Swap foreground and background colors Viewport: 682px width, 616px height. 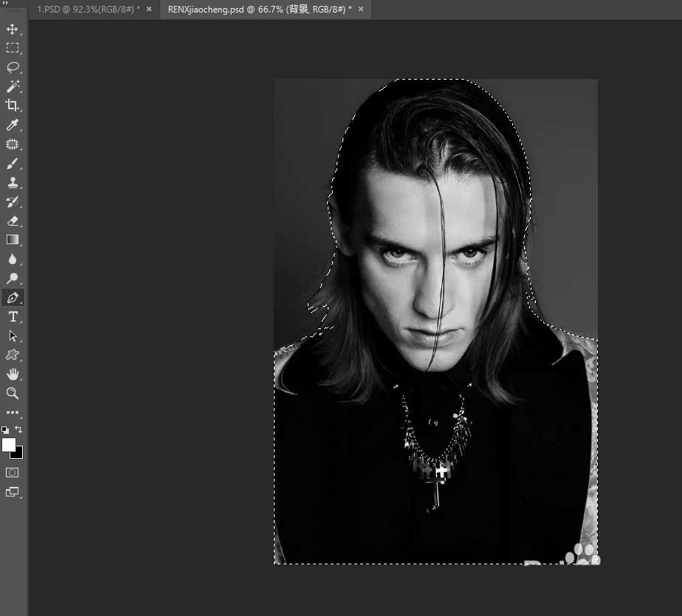pos(18,429)
